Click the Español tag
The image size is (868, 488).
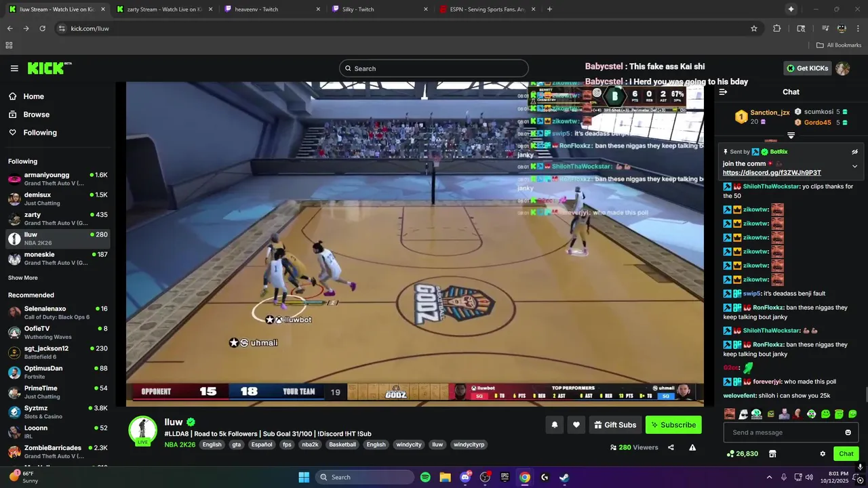[261, 445]
